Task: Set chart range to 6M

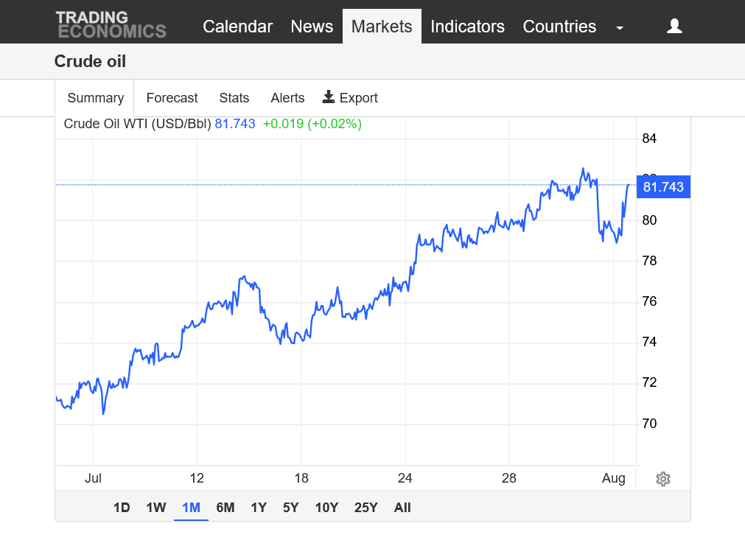Action: 225,507
